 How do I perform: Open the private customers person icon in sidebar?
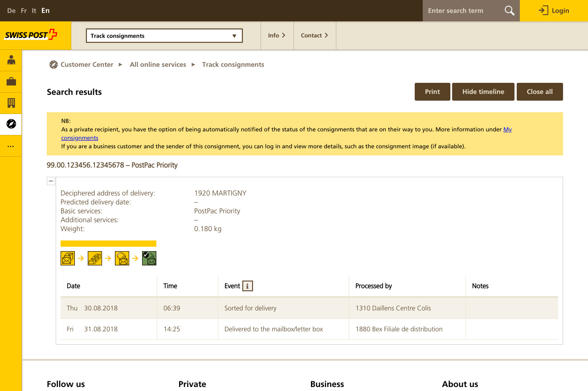[x=11, y=60]
